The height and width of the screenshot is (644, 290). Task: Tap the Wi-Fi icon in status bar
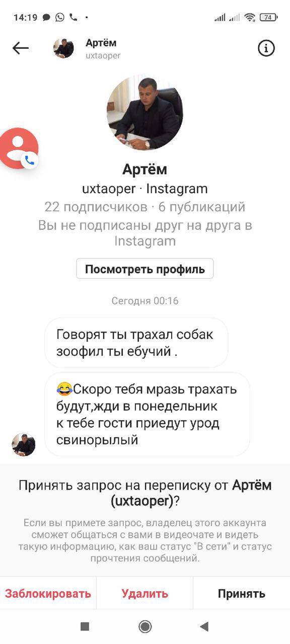[250, 17]
